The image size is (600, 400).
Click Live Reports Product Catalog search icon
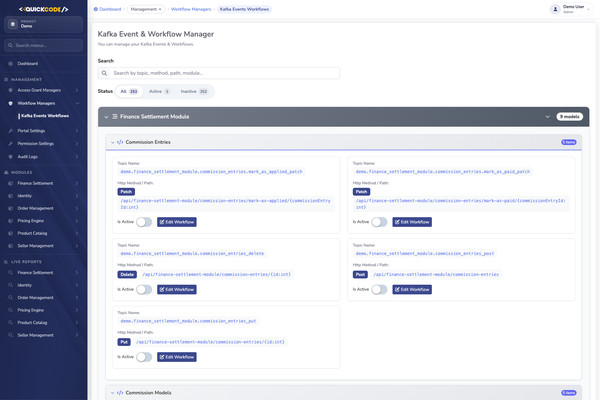pyautogui.click(x=10, y=323)
